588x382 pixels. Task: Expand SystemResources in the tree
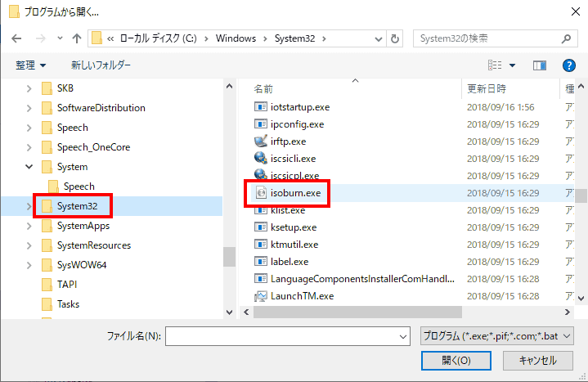(x=29, y=245)
